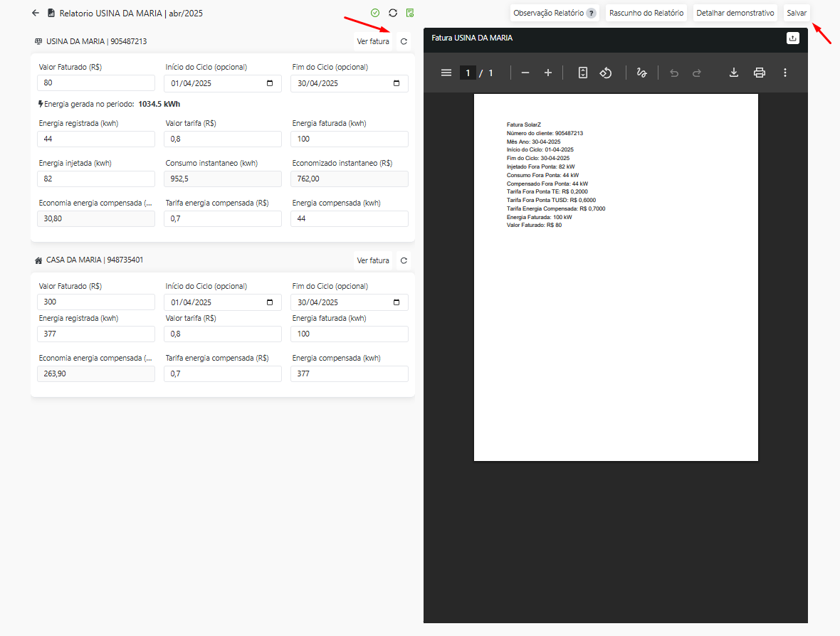Image resolution: width=840 pixels, height=636 pixels.
Task: Open Detalhar demonstrativo
Action: pyautogui.click(x=735, y=13)
